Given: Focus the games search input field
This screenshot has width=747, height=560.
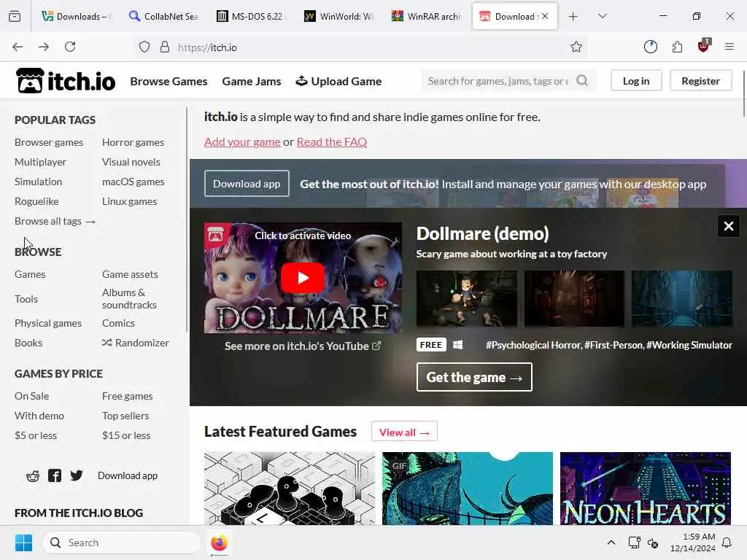Looking at the screenshot, I should click(498, 81).
